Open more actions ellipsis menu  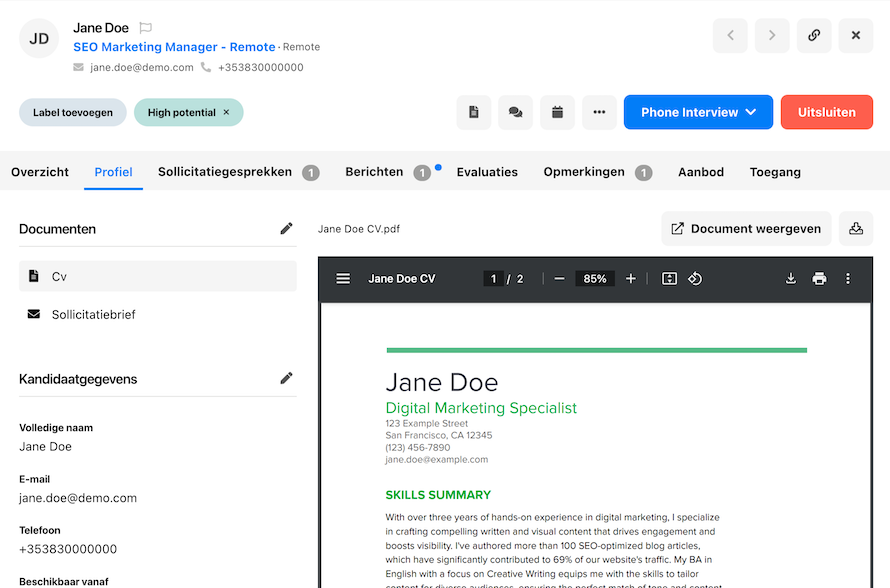(x=599, y=112)
